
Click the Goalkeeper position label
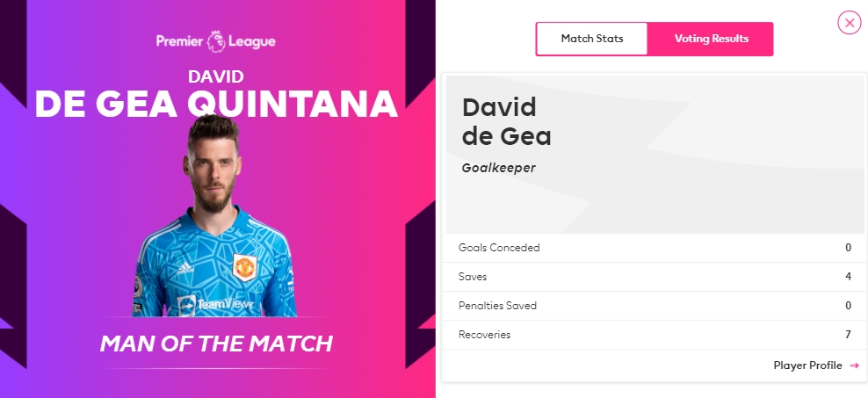(x=498, y=168)
